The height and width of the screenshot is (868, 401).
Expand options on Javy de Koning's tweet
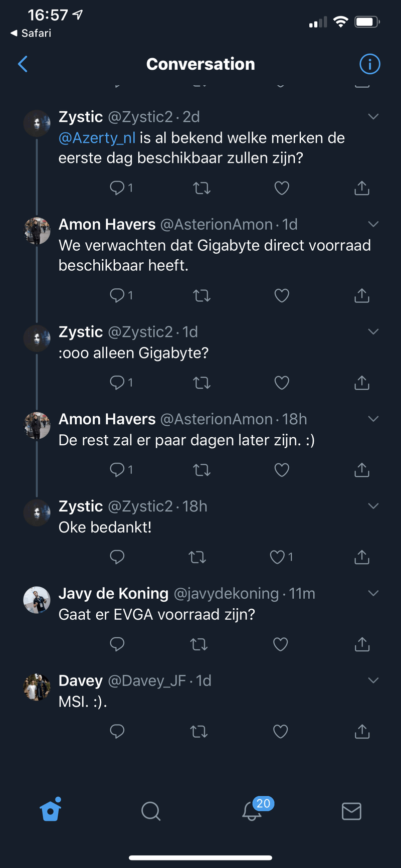point(373,593)
